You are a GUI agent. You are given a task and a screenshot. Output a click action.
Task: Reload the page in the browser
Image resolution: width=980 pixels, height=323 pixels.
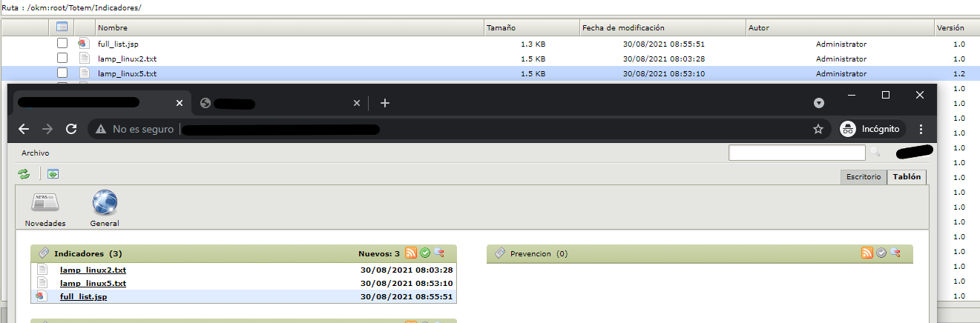pyautogui.click(x=71, y=129)
